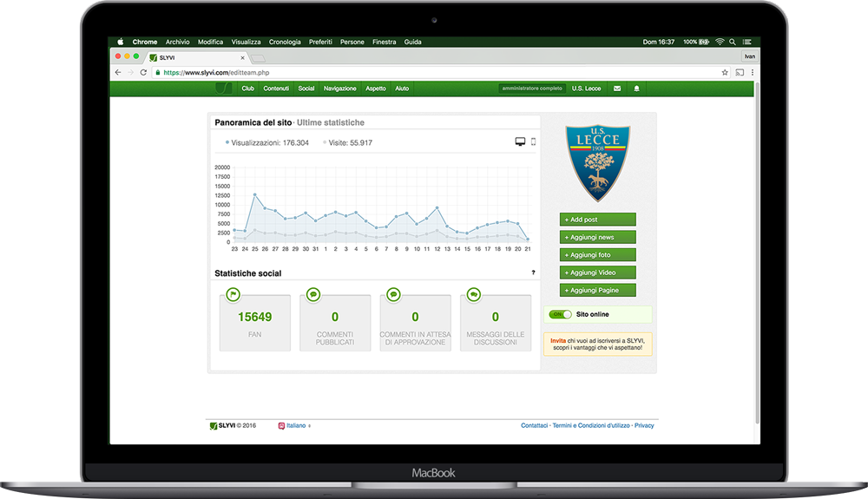Open the Visualizza menu
868x499 pixels.
[x=246, y=42]
